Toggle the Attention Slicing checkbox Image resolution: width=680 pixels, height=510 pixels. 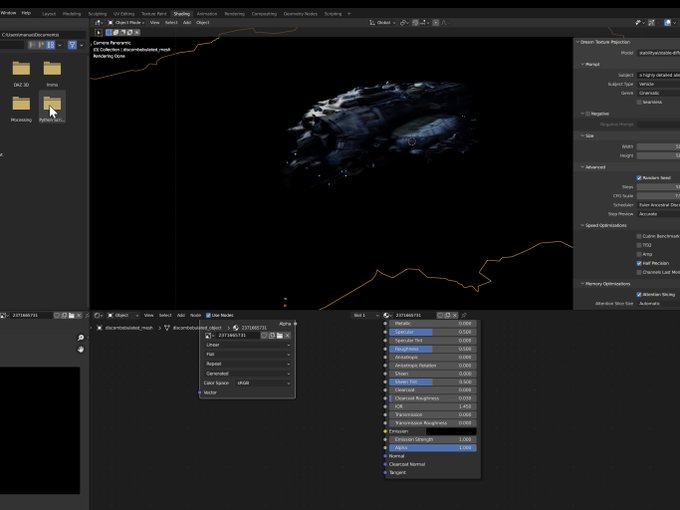point(639,294)
